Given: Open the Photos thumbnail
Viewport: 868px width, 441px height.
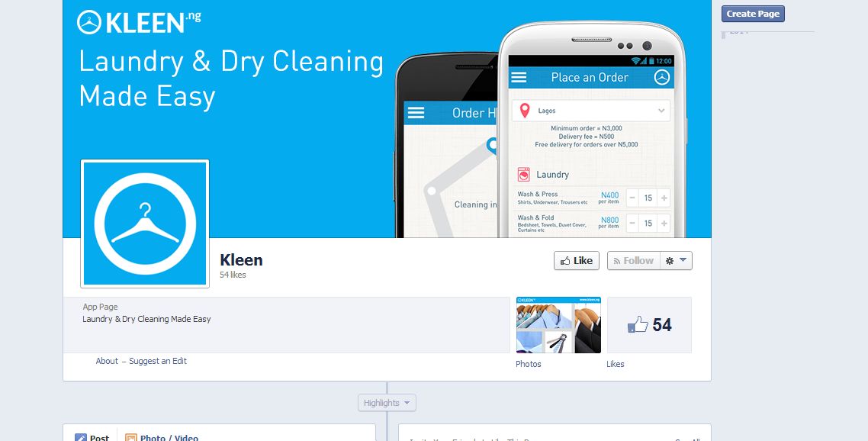Looking at the screenshot, I should click(558, 325).
